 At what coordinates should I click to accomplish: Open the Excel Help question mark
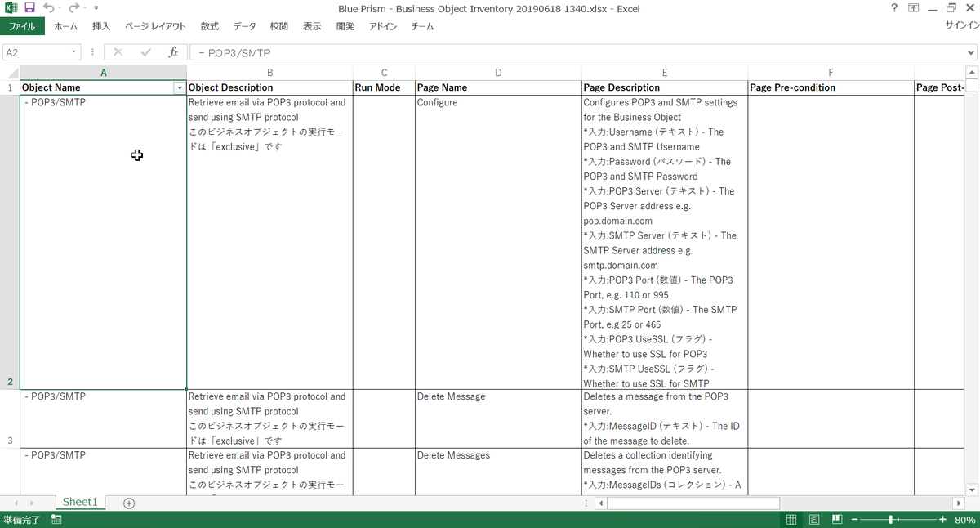[894, 8]
